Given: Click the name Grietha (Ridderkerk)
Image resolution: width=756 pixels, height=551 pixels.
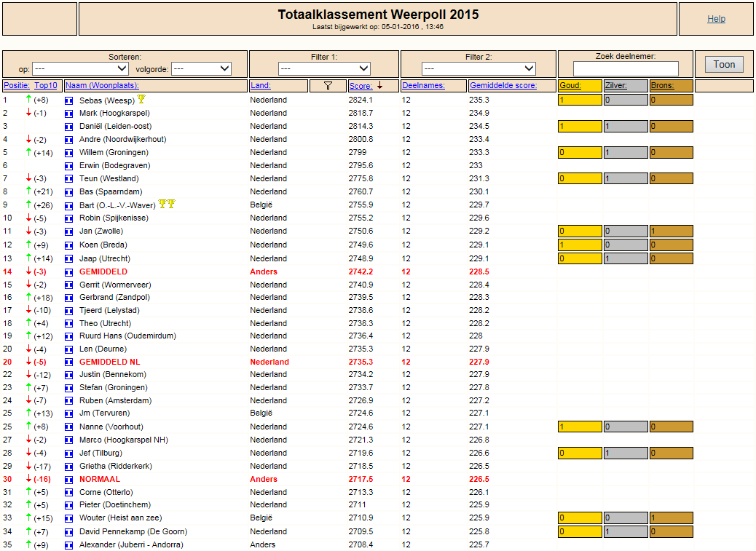Looking at the screenshot, I should coord(116,467).
